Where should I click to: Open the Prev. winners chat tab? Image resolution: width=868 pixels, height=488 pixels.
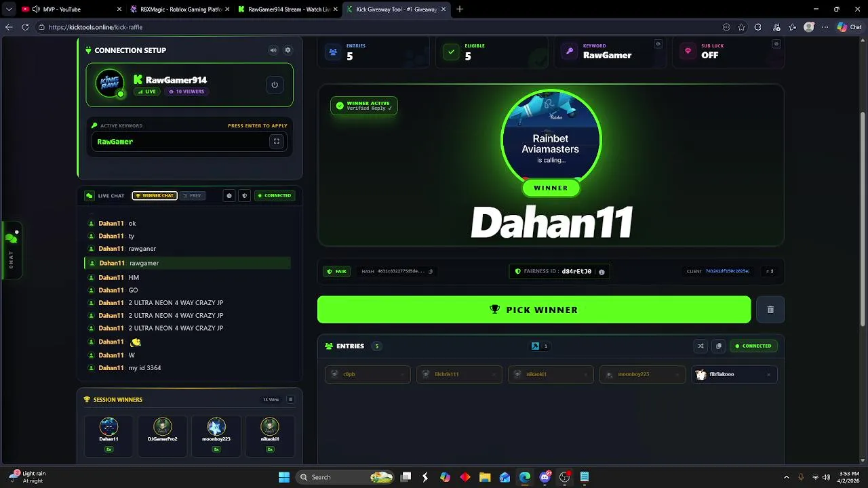coord(193,196)
